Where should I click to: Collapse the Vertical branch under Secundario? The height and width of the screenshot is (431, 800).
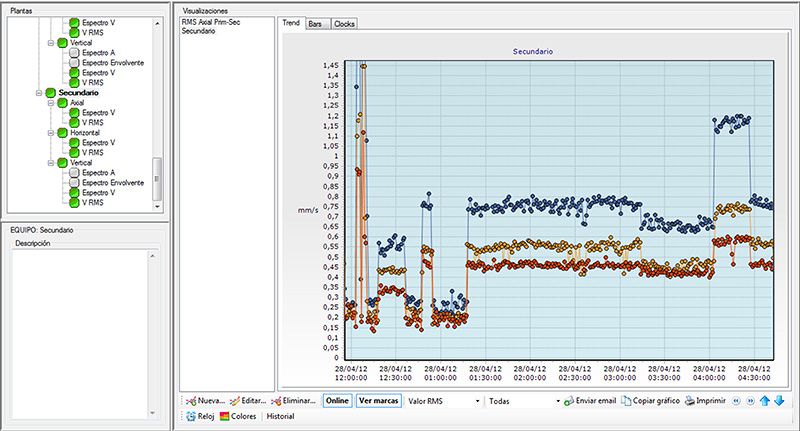[51, 163]
